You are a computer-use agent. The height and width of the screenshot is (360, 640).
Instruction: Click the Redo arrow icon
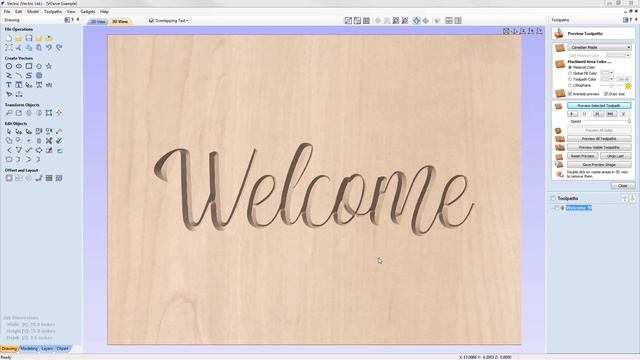[59, 47]
